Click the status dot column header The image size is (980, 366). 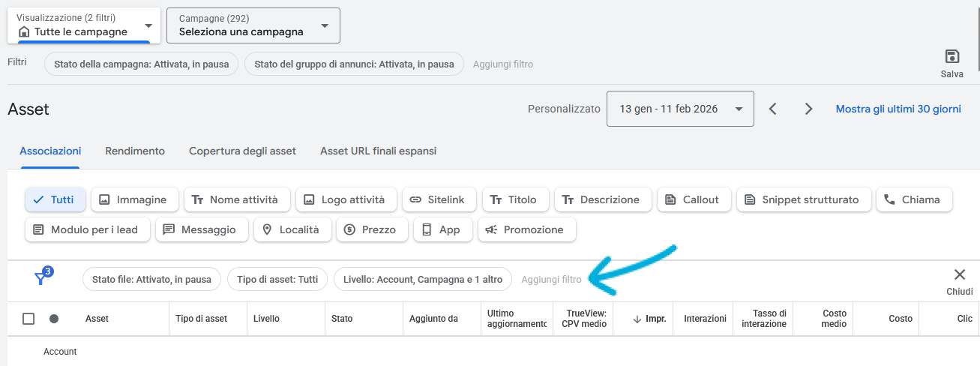click(x=54, y=319)
